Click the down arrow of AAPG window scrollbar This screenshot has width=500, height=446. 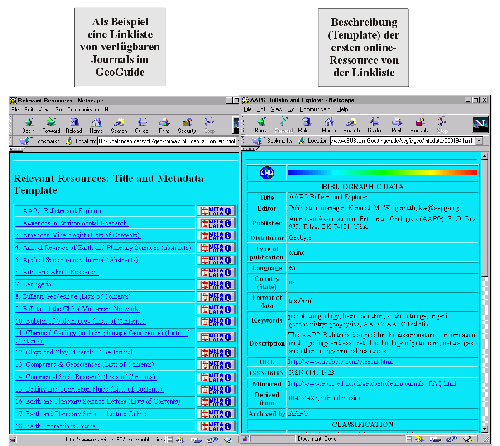(485, 429)
